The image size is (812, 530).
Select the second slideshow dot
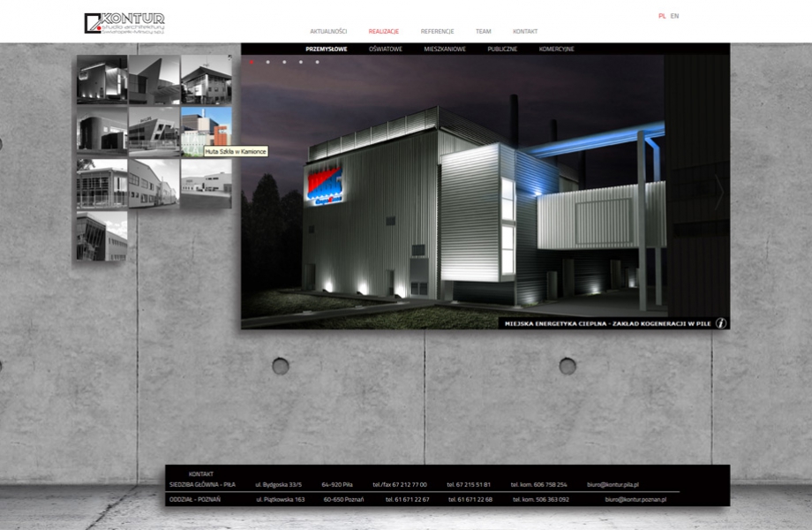pyautogui.click(x=267, y=62)
